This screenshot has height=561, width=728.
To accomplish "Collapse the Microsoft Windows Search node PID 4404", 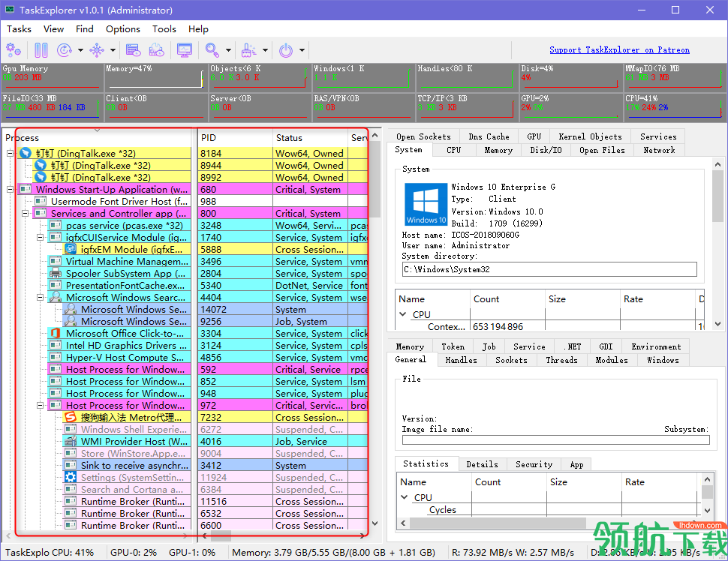I will [41, 298].
